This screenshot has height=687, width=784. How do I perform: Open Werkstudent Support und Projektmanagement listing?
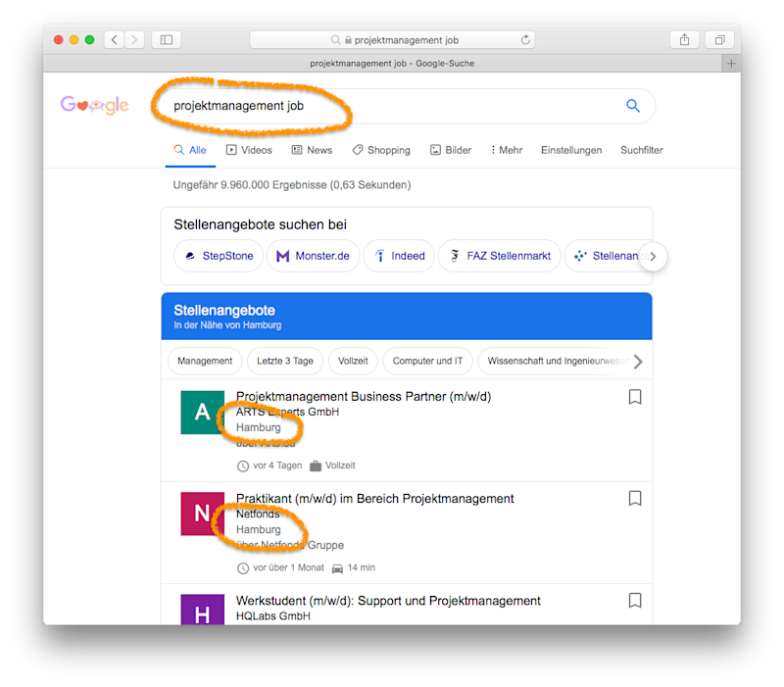click(388, 601)
